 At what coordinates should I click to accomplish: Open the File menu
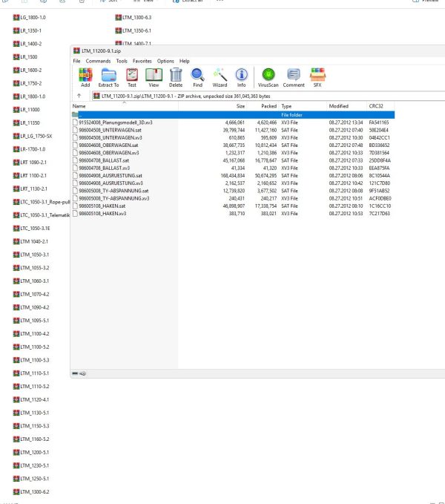point(76,61)
